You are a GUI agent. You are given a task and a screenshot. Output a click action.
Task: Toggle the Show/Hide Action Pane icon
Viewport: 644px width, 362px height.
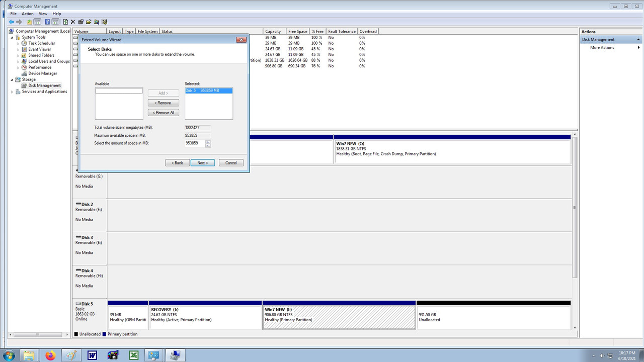[55, 22]
